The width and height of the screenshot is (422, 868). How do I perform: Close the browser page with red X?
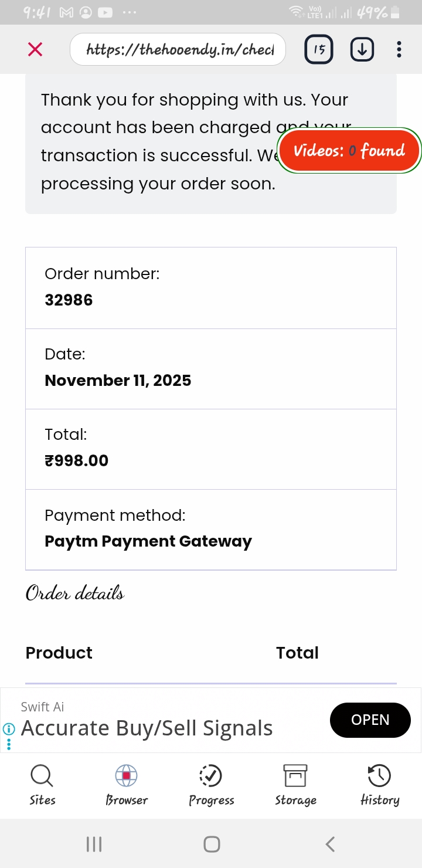(x=35, y=50)
